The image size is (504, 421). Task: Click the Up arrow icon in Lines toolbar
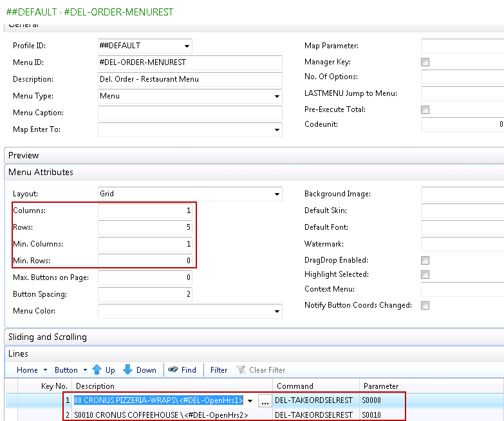[x=97, y=370]
